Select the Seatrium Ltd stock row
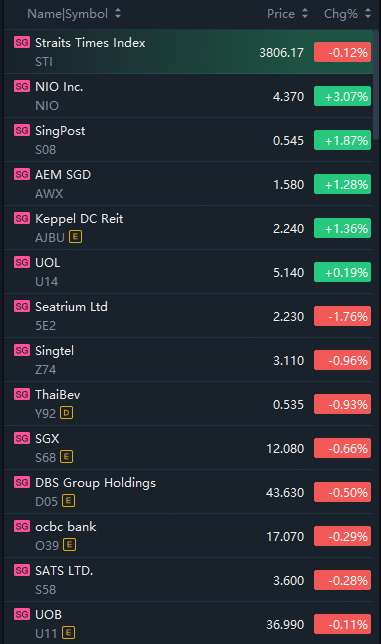Screen dimensions: 381x644 click(x=188, y=316)
